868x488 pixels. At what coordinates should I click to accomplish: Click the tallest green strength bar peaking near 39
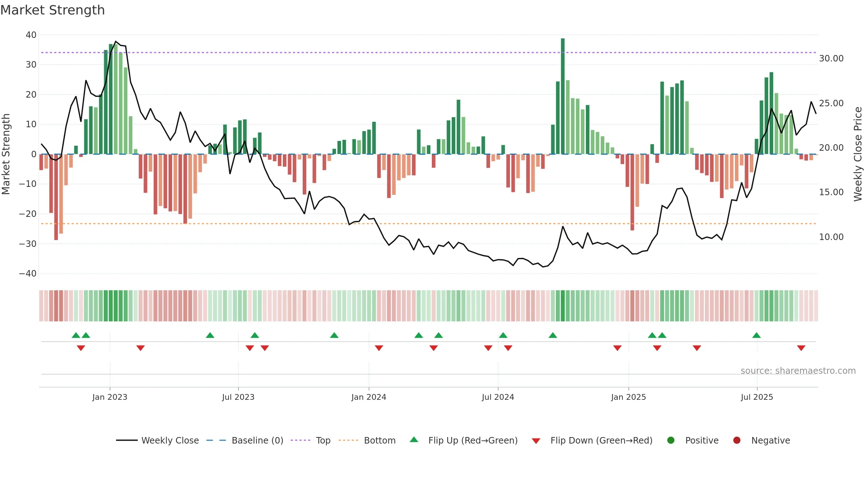click(x=563, y=96)
